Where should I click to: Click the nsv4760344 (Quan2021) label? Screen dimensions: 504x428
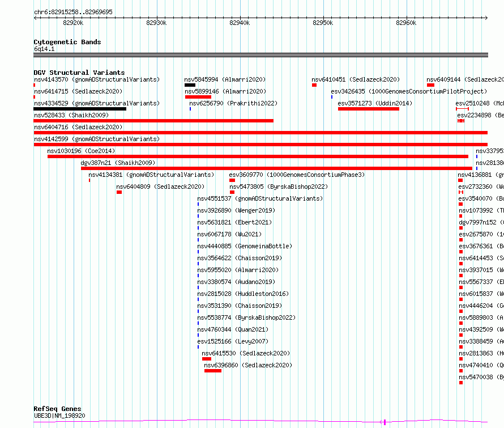coord(233,329)
